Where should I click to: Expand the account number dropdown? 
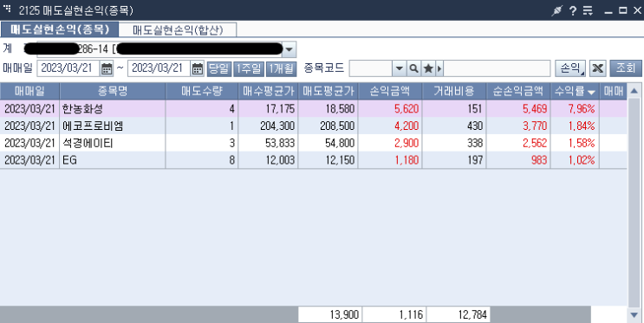[289, 49]
